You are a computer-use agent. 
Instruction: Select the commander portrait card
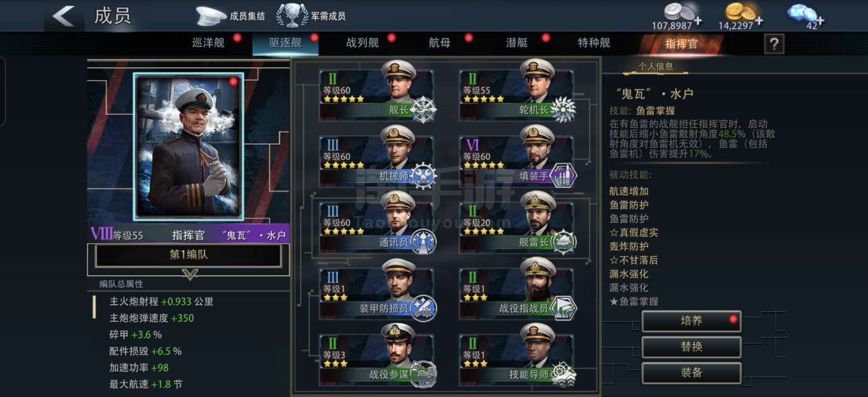(188, 147)
